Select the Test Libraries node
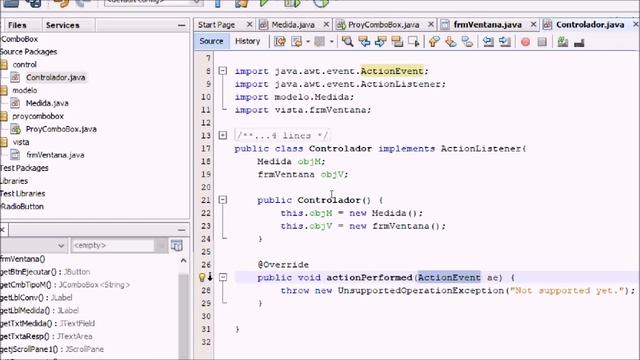This screenshot has width=640, height=360. click(22, 193)
